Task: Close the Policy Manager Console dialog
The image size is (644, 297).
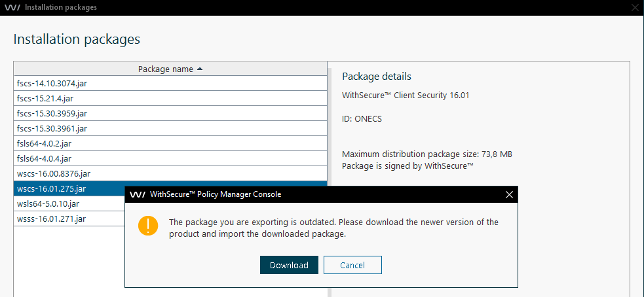Action: click(509, 194)
